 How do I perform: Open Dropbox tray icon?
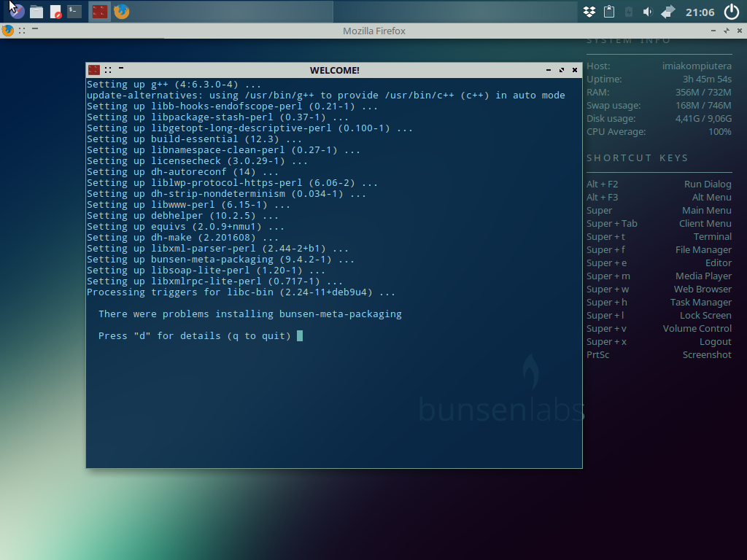(590, 12)
